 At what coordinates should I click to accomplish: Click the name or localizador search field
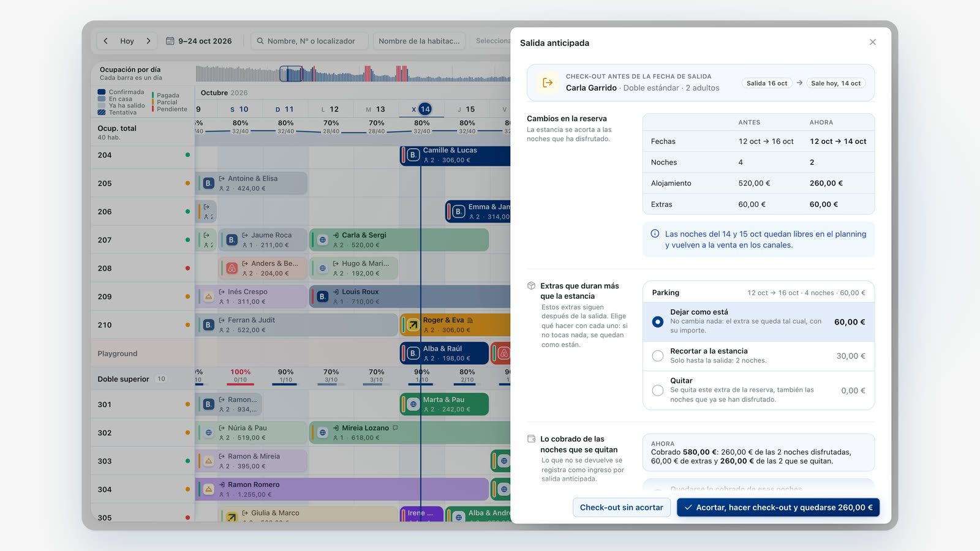coord(309,41)
